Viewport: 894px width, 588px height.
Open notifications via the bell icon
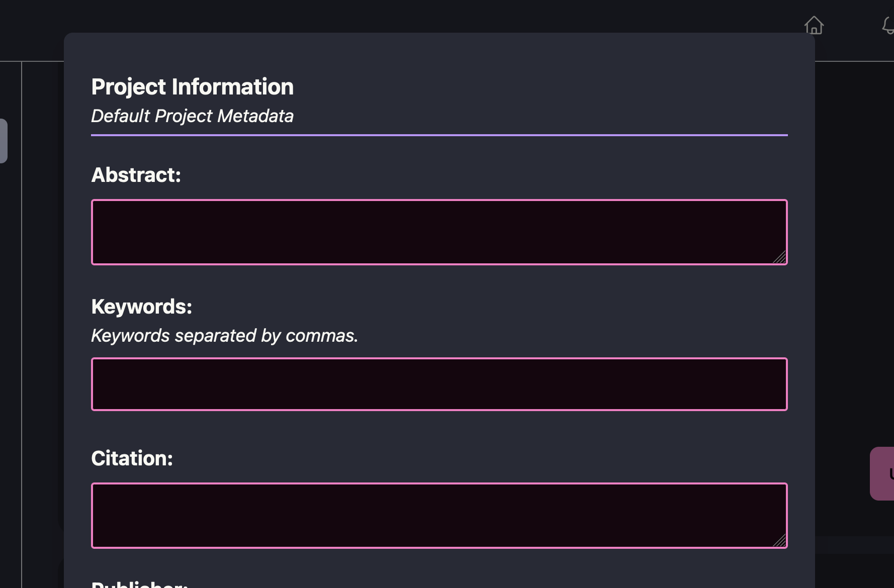point(888,25)
